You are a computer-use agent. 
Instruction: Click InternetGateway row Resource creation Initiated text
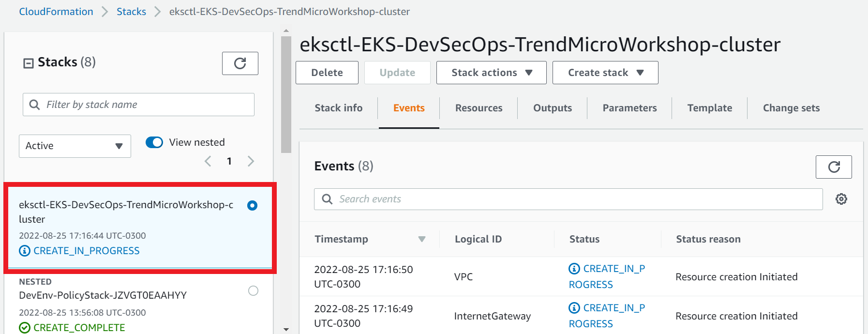tap(736, 316)
